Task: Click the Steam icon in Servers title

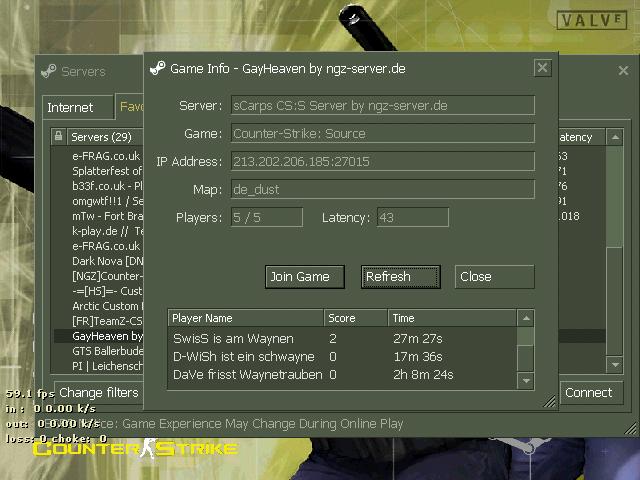Action: (x=49, y=71)
